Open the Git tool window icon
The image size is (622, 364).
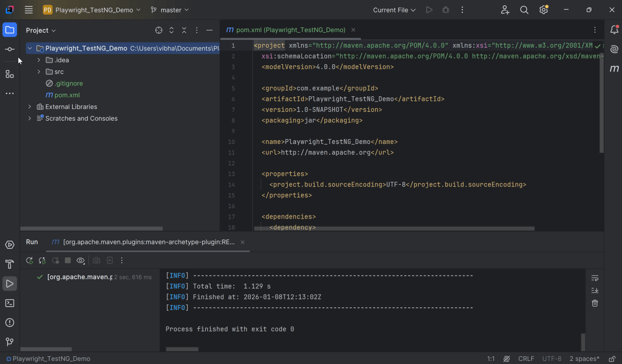coord(10,342)
